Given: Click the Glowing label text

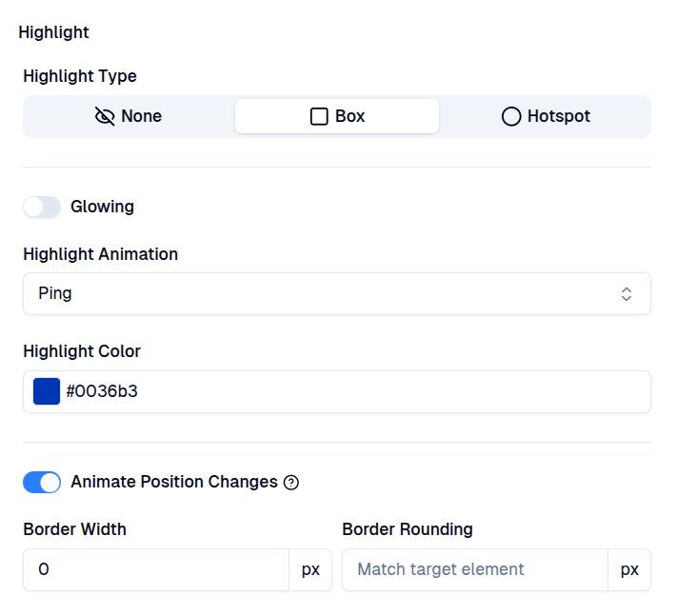Looking at the screenshot, I should pos(102,207).
